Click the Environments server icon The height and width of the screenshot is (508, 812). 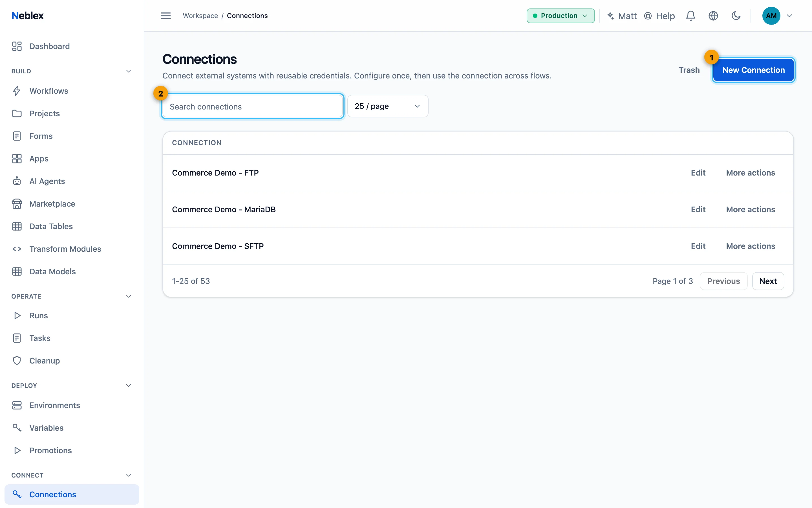[x=17, y=405]
